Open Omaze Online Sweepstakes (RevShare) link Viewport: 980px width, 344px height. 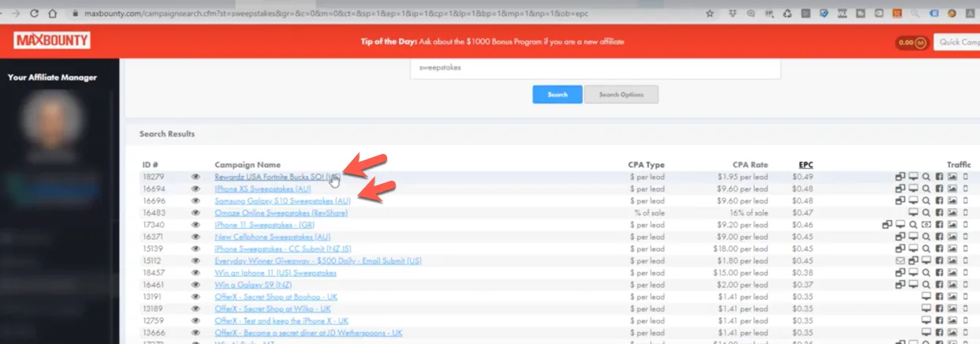pos(281,212)
